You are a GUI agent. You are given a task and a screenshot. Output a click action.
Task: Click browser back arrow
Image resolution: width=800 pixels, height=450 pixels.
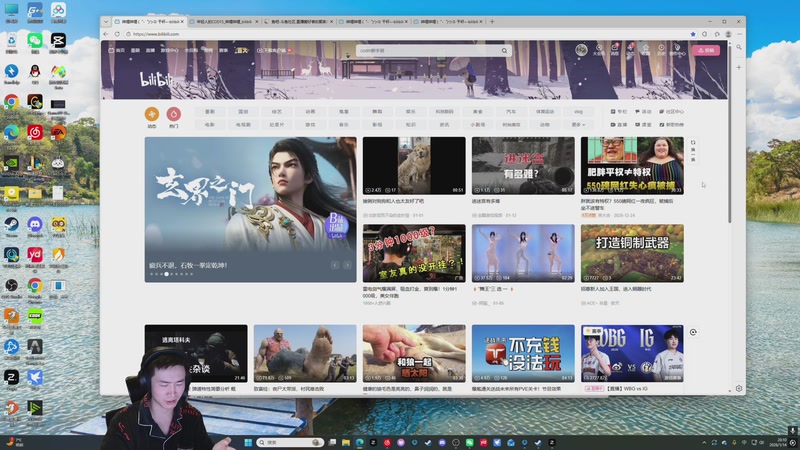tap(106, 34)
